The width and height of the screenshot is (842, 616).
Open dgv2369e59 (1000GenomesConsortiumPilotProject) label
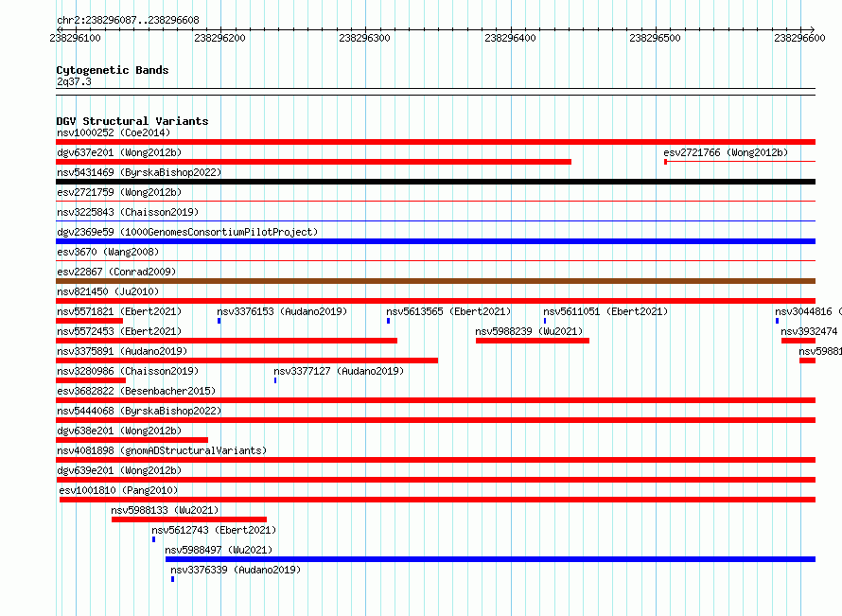tap(187, 232)
